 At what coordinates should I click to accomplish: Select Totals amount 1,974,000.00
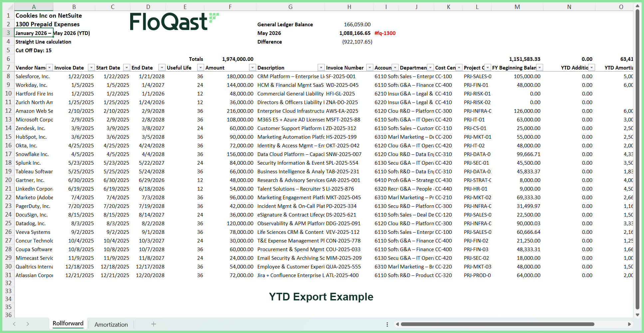click(x=238, y=59)
